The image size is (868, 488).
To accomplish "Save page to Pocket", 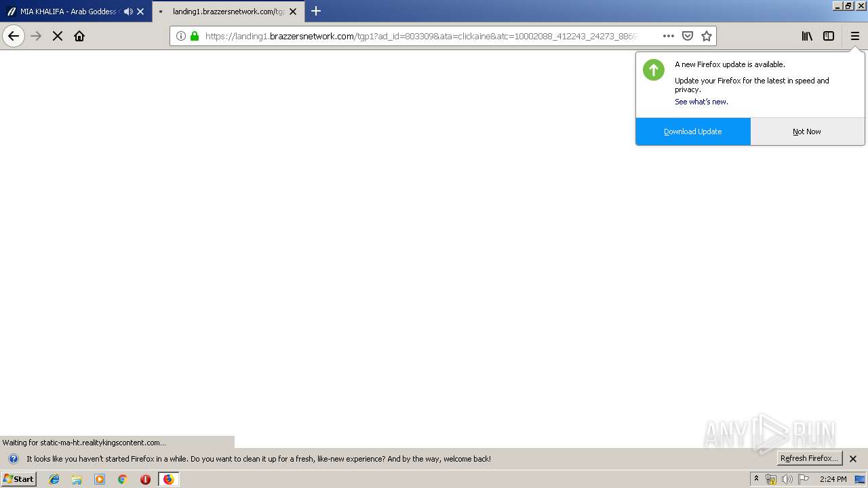I will (688, 36).
